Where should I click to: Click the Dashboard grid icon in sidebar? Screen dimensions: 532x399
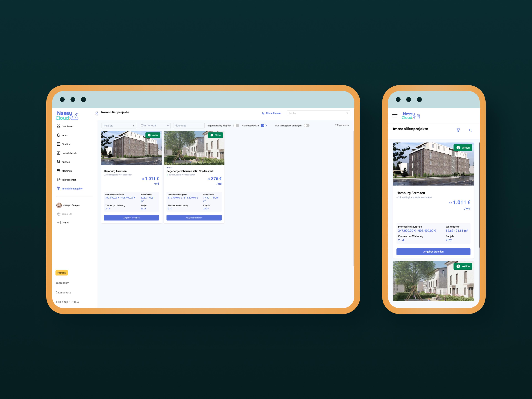[58, 126]
